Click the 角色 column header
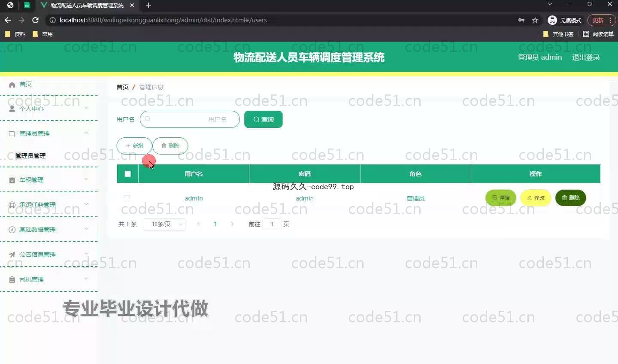Screen dimensions: 618x364 tap(415, 174)
